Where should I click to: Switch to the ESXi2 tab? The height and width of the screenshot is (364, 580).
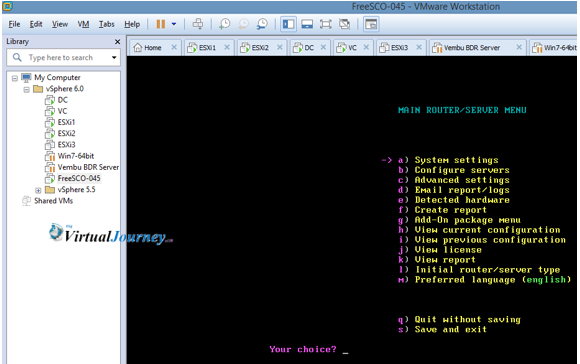tap(260, 48)
